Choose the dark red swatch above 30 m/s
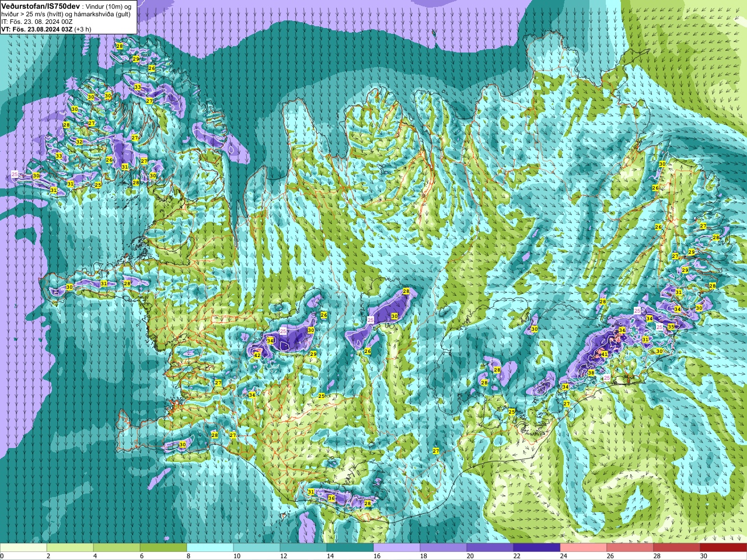This screenshot has width=747, height=560. [x=724, y=548]
